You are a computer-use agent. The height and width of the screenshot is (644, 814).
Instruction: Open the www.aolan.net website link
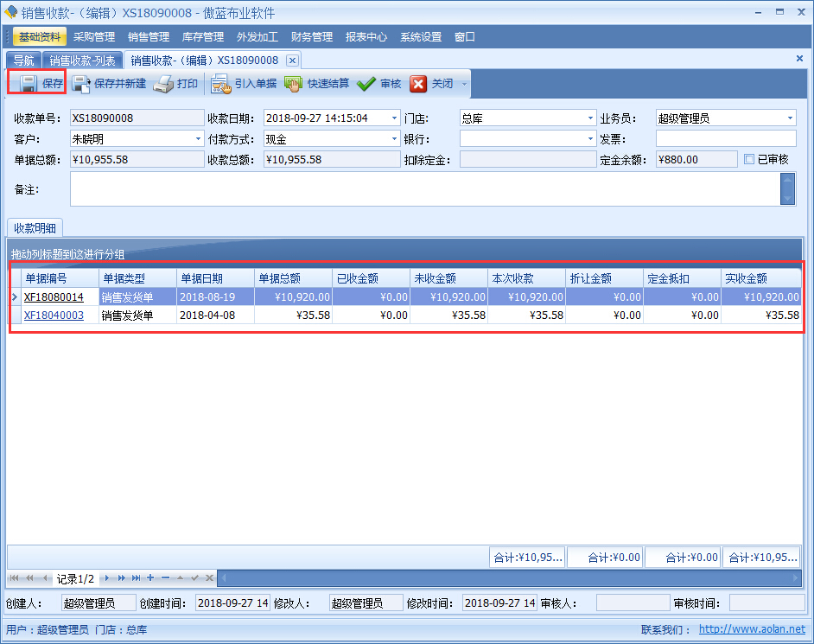coord(752,630)
